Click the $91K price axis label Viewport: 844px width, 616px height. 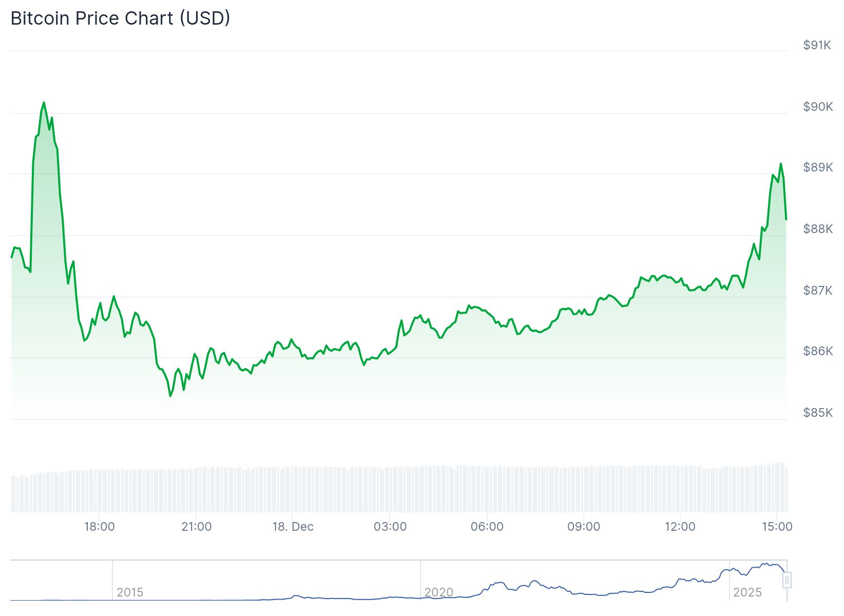tap(817, 45)
